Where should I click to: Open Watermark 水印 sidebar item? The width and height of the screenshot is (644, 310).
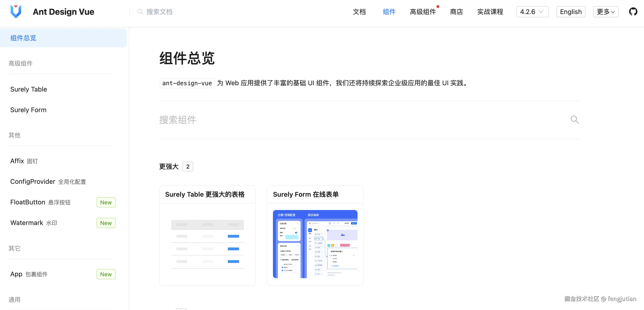(34, 223)
